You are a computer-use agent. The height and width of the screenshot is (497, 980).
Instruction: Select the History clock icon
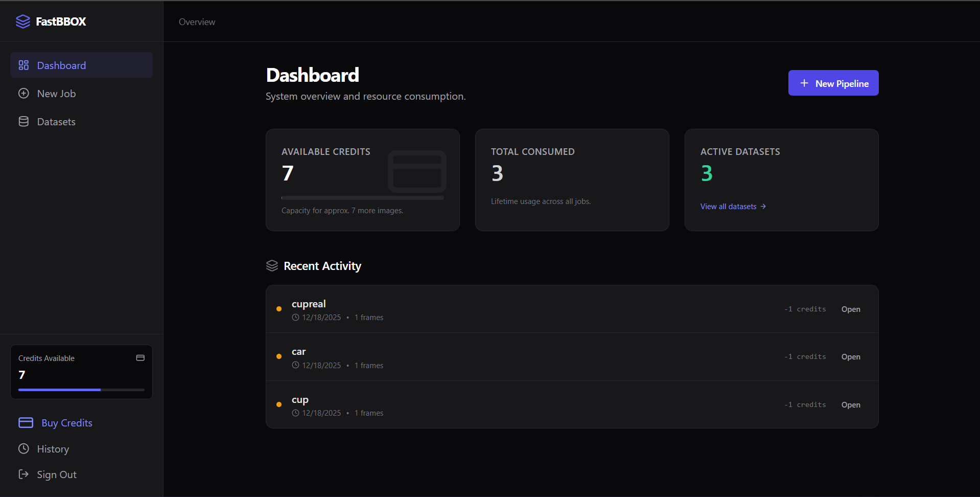pos(23,448)
